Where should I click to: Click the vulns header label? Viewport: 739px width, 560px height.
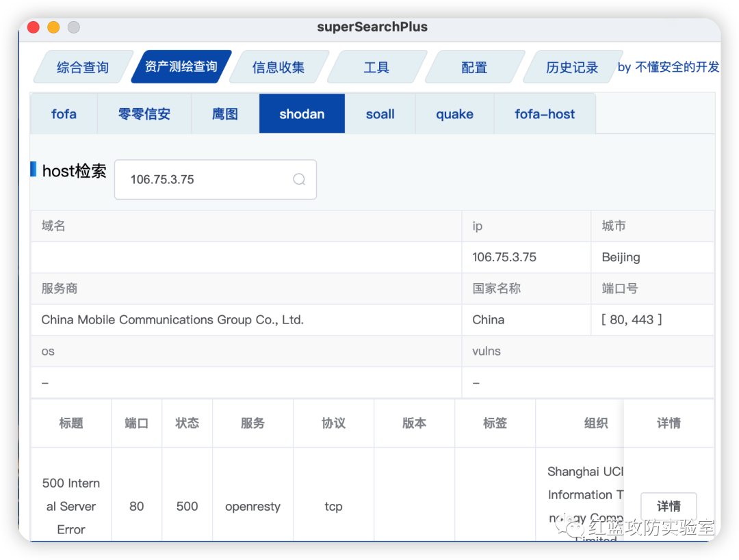pyautogui.click(x=487, y=351)
